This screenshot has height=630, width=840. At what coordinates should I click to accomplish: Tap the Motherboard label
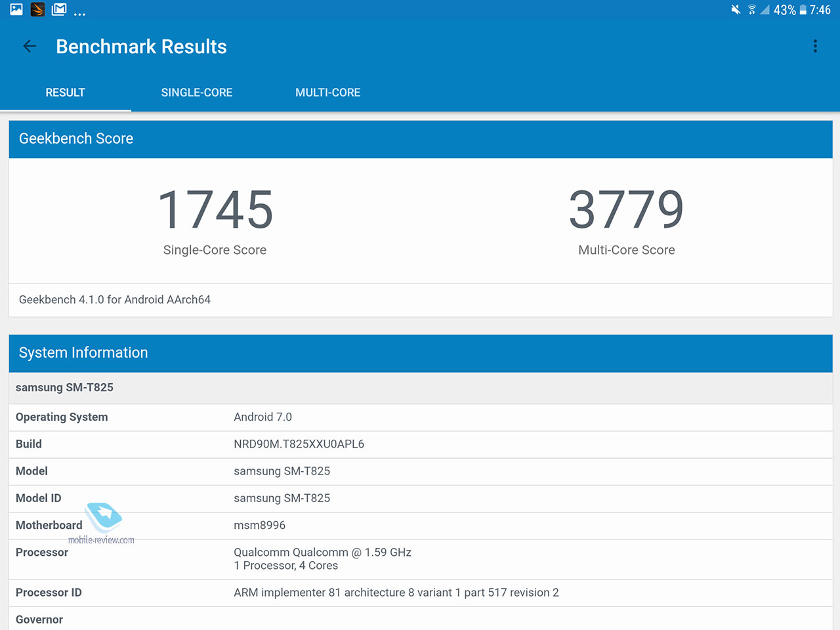[49, 525]
